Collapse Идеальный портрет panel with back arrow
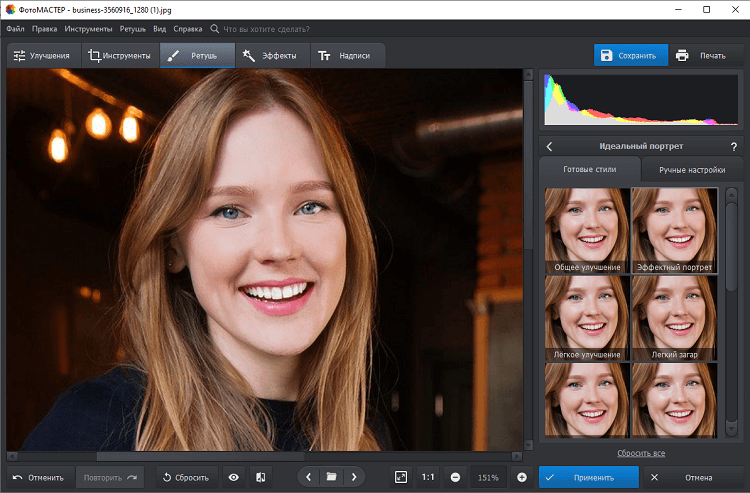750x493 pixels. (x=549, y=146)
